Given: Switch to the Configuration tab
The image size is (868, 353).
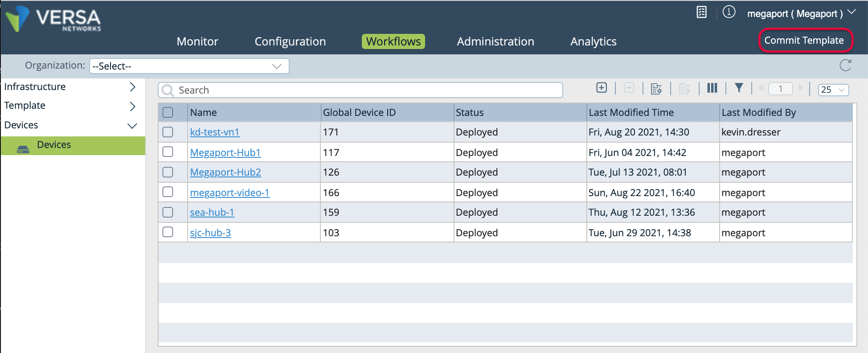Looking at the screenshot, I should pos(290,41).
